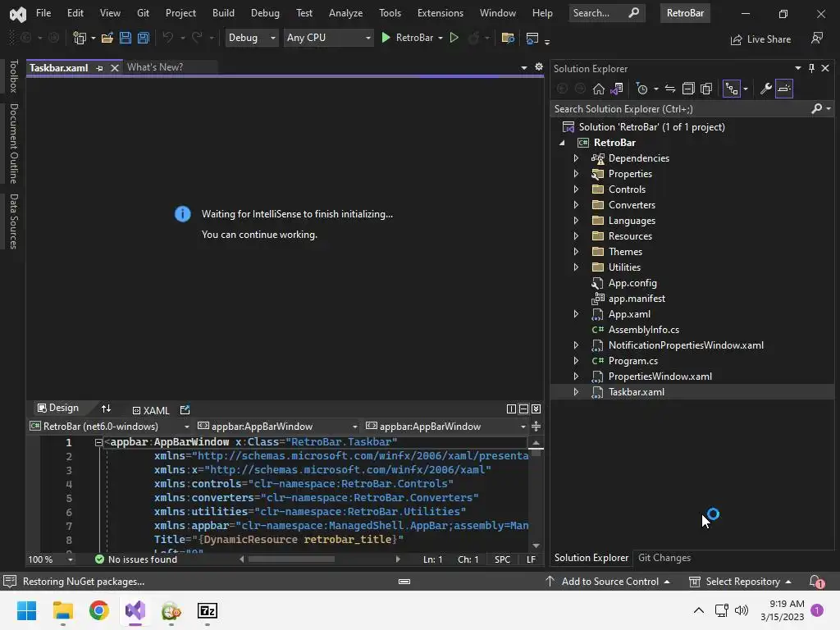Collapse pane icon in designer split bar
The image size is (840, 630).
coord(536,409)
